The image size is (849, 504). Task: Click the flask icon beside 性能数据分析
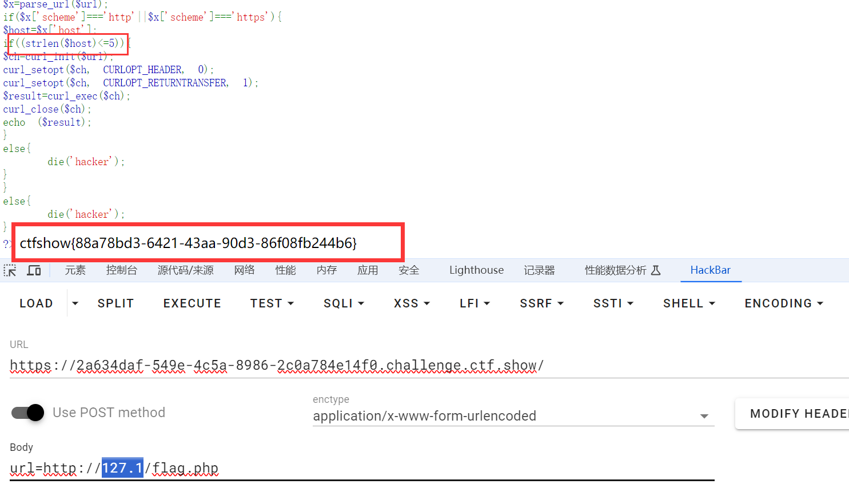pos(656,270)
